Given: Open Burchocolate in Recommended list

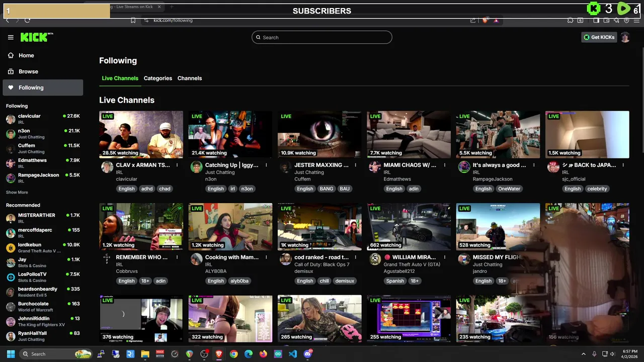Looking at the screenshot, I should coord(43,307).
